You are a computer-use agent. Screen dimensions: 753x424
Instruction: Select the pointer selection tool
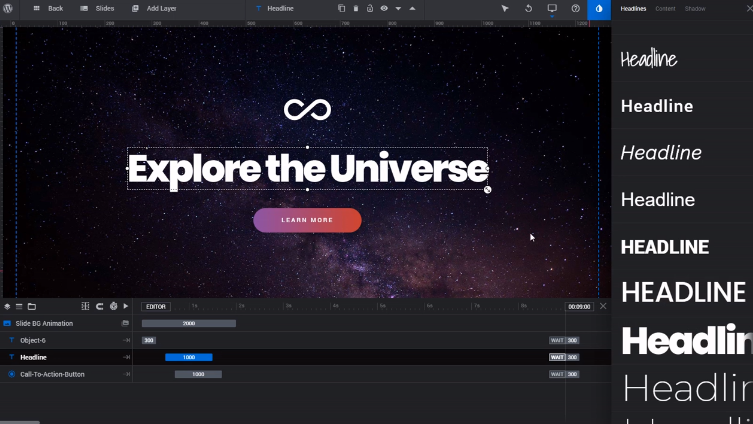pos(505,8)
